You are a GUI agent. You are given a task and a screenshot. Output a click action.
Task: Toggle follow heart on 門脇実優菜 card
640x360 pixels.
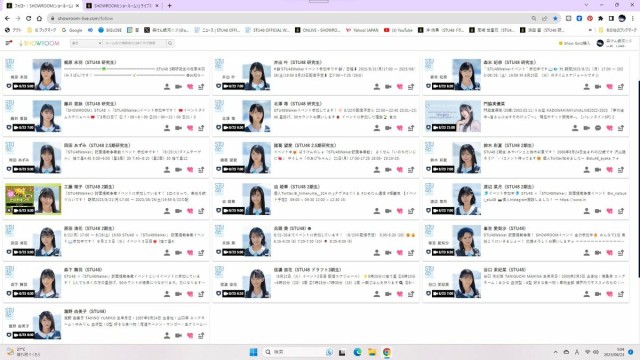609,128
